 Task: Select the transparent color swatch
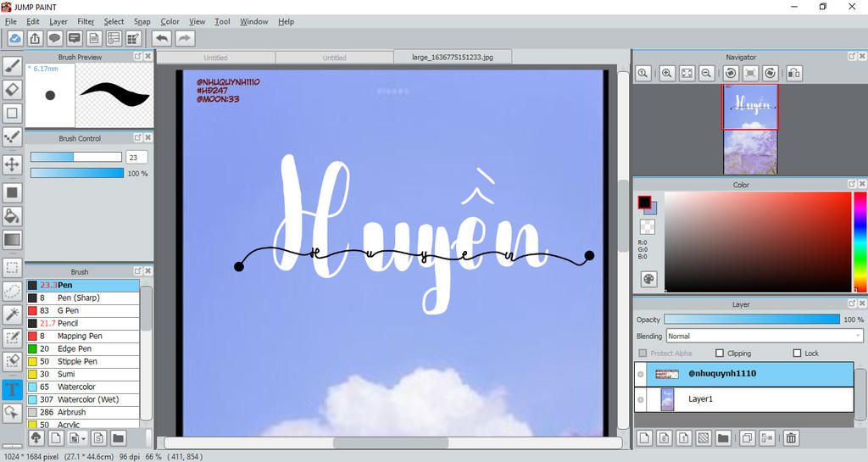647,225
